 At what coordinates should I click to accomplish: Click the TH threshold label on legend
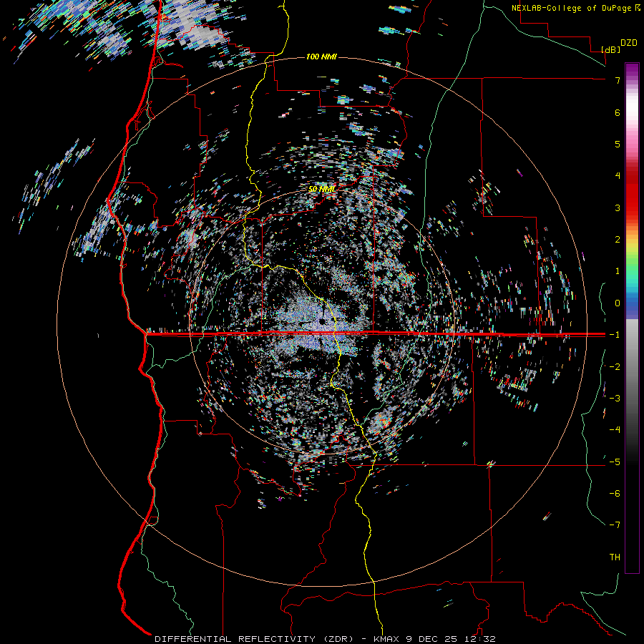click(615, 557)
